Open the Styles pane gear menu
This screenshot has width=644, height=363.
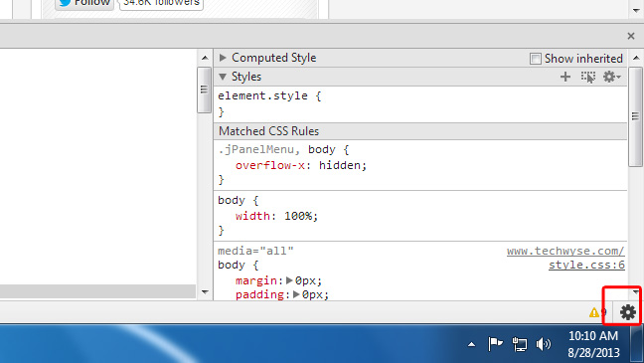[611, 77]
